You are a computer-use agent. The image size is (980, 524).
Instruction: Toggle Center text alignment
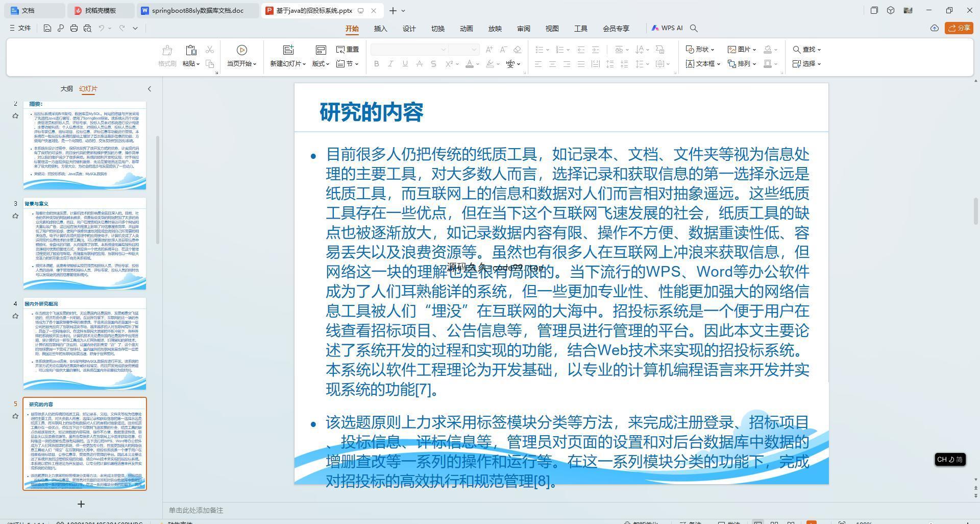click(x=552, y=64)
